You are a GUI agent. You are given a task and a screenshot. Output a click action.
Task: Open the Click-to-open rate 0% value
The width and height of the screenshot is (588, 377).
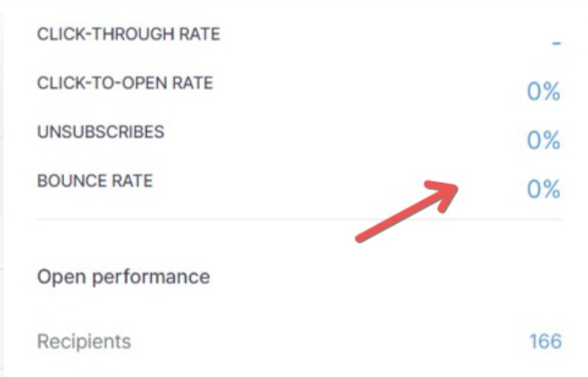[x=544, y=92]
